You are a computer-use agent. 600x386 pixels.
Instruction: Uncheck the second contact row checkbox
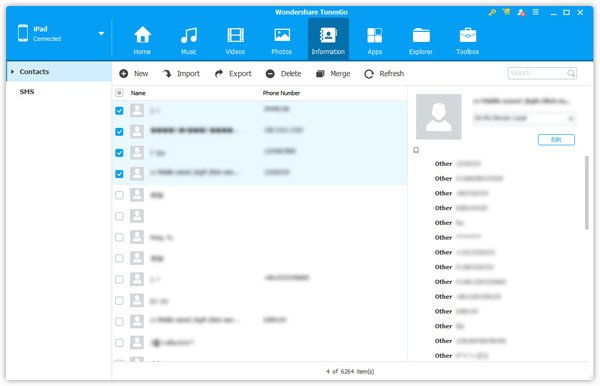click(x=119, y=132)
